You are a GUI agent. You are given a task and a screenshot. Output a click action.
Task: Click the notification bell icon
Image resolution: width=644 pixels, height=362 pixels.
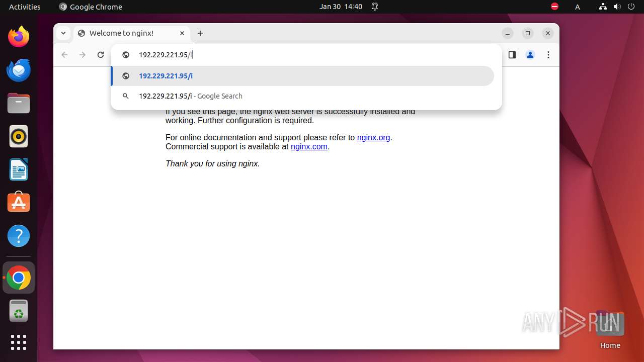point(375,7)
